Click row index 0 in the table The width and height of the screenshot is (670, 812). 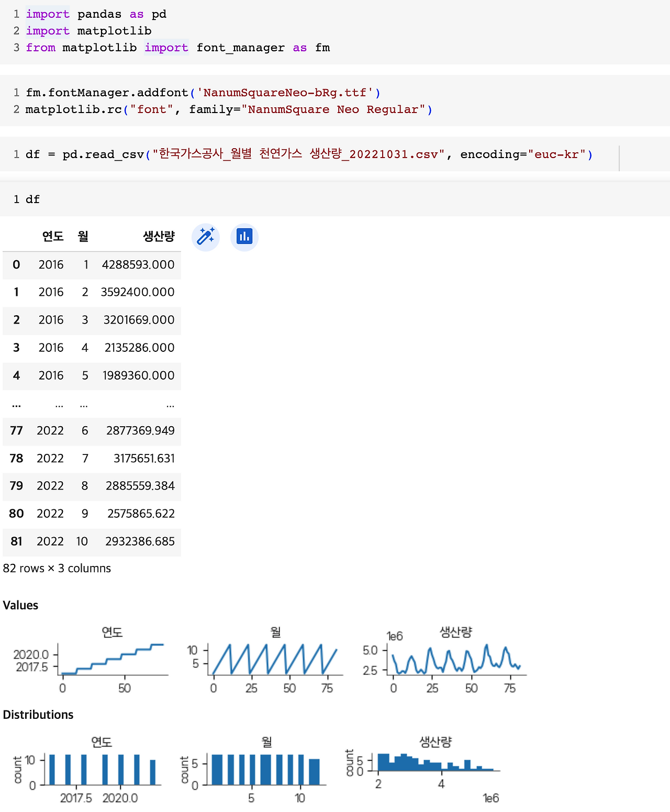coord(16,265)
